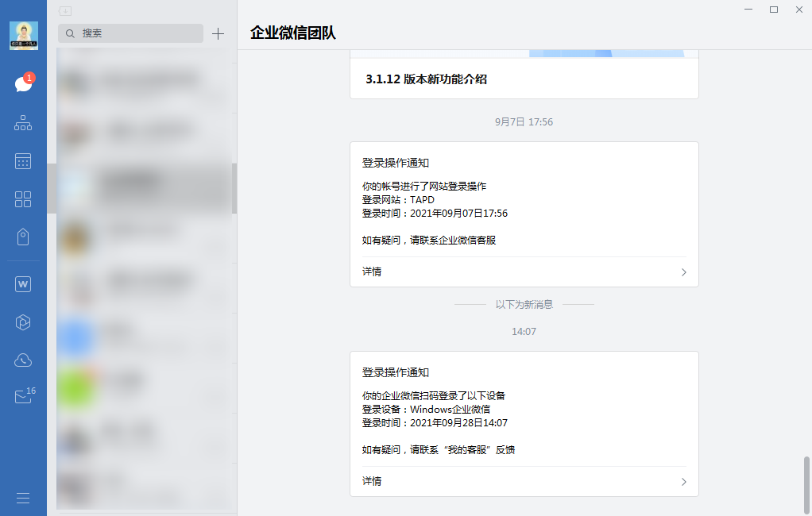Open the Calendar icon in sidebar
Viewport: 812px width, 516px height.
23,161
